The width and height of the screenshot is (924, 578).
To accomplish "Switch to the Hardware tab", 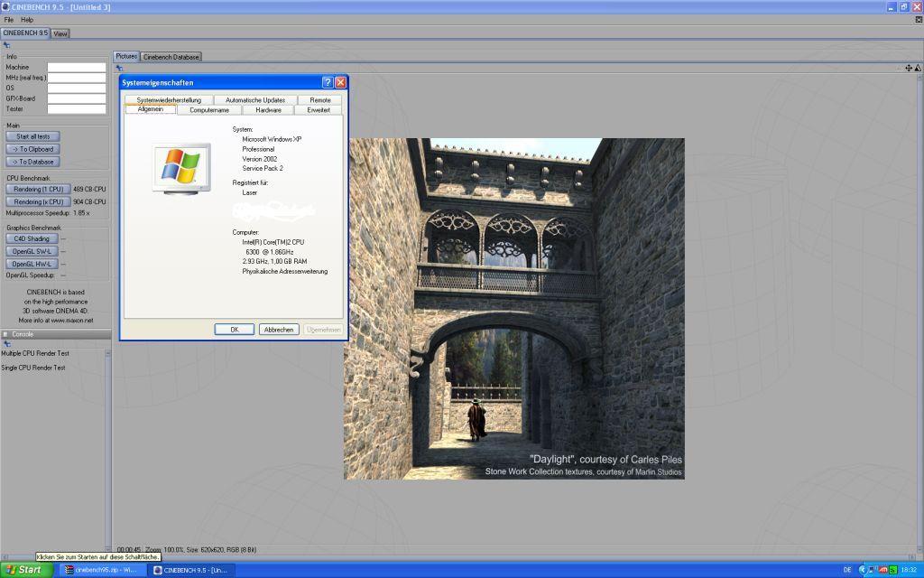I will [x=268, y=110].
